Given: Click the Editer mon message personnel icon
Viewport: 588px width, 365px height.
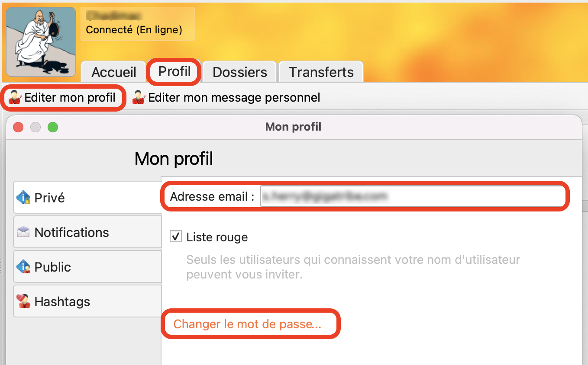Looking at the screenshot, I should tap(138, 98).
